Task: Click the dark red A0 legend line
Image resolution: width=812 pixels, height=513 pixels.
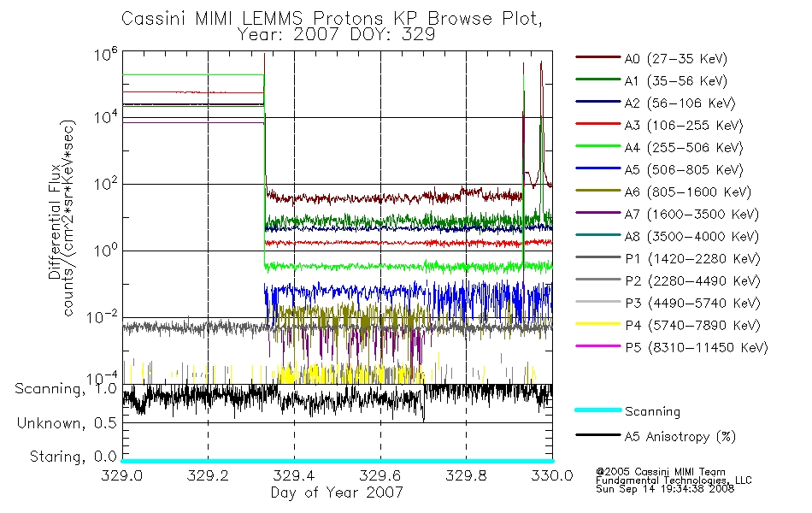Action: click(597, 57)
